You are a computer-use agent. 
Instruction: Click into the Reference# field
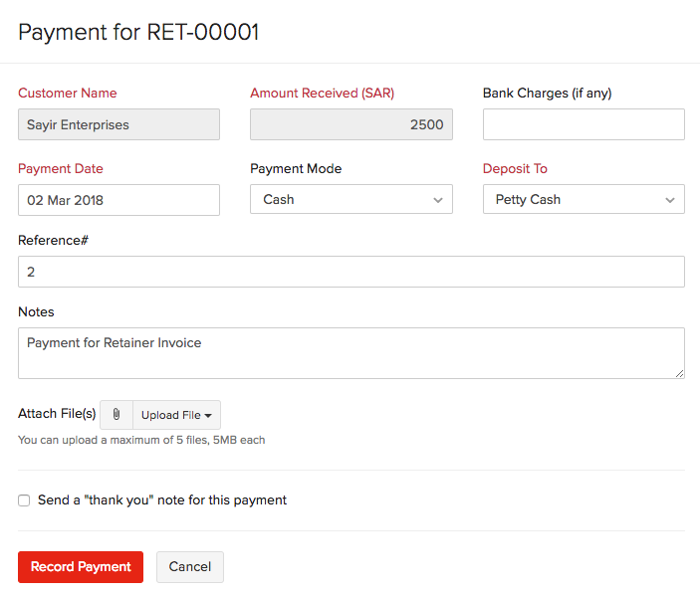pyautogui.click(x=351, y=272)
